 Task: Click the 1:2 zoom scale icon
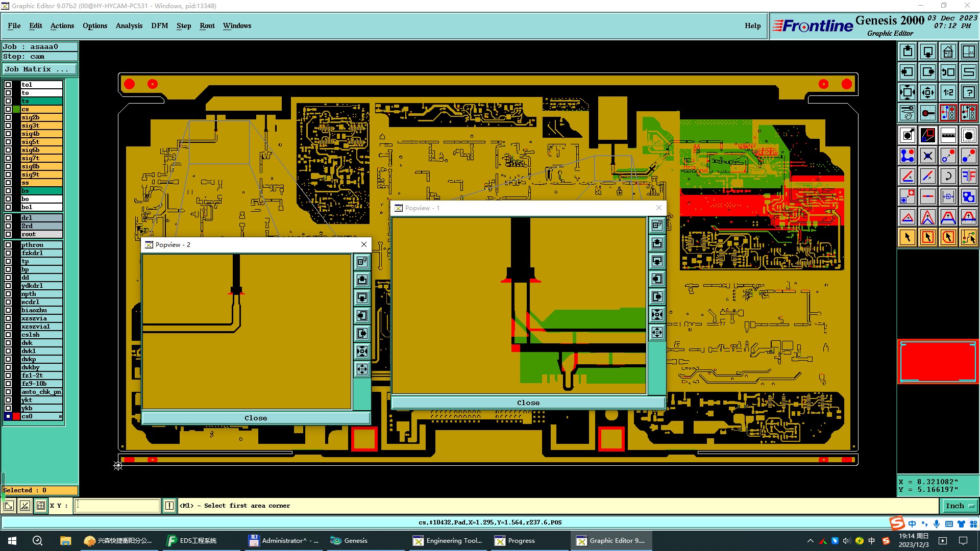pyautogui.click(x=948, y=92)
